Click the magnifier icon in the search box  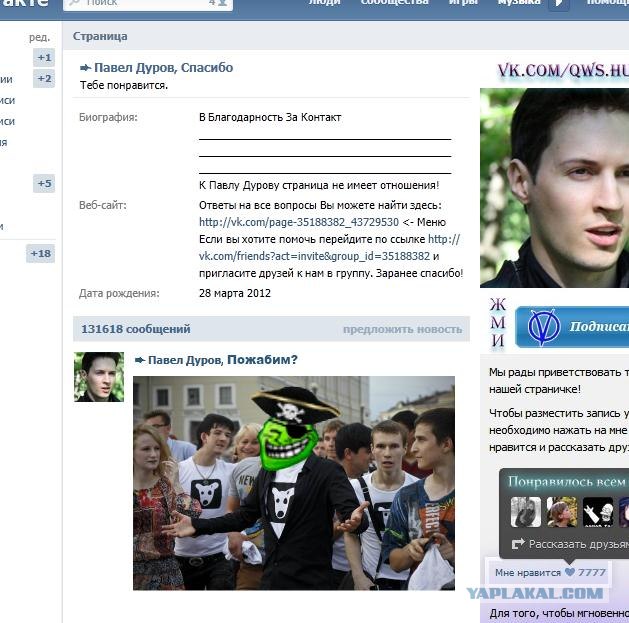(x=74, y=3)
